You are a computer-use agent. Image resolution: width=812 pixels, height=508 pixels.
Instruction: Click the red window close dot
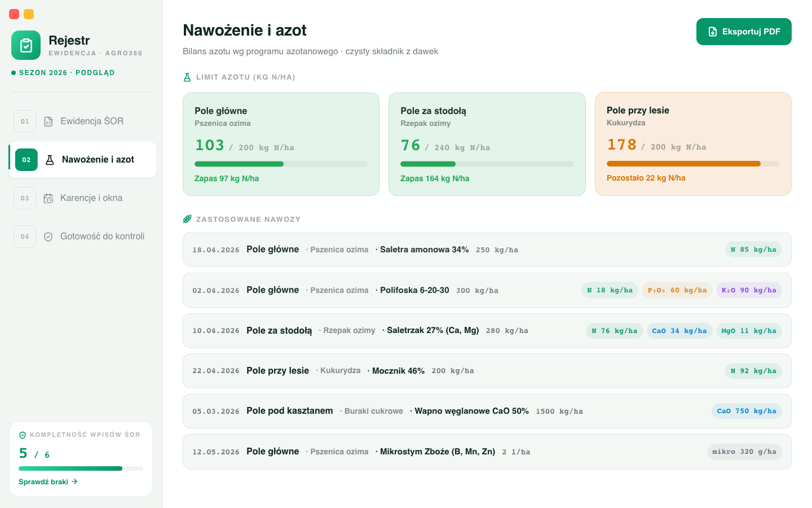click(14, 14)
